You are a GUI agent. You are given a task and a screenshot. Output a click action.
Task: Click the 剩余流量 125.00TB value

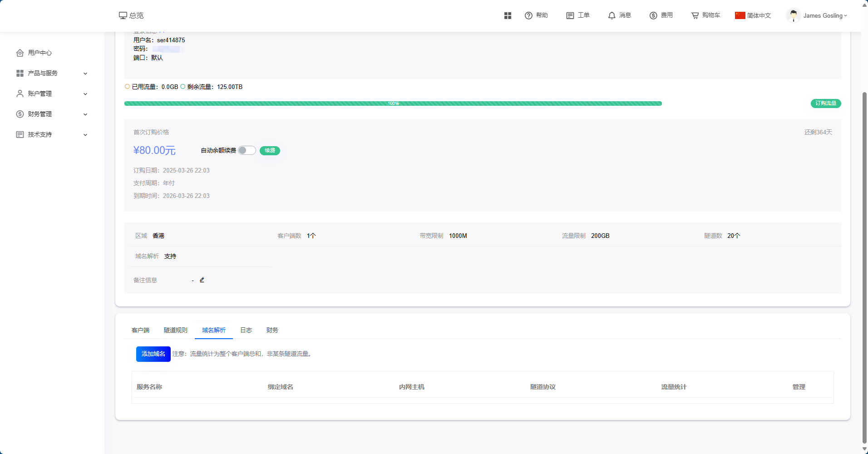(x=230, y=87)
